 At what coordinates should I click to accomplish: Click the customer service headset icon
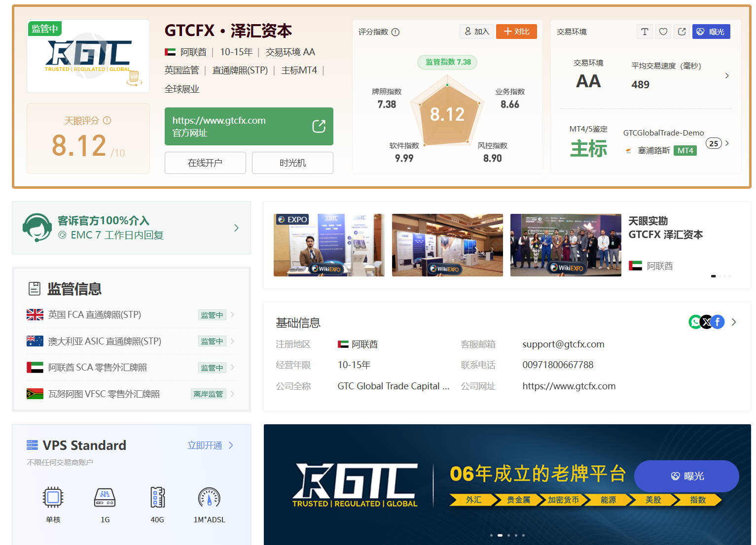click(x=37, y=228)
